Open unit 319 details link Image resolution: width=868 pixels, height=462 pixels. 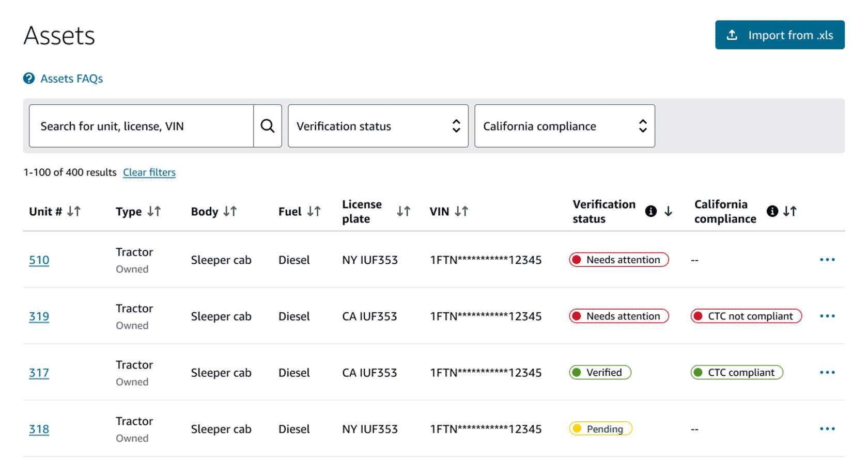39,316
